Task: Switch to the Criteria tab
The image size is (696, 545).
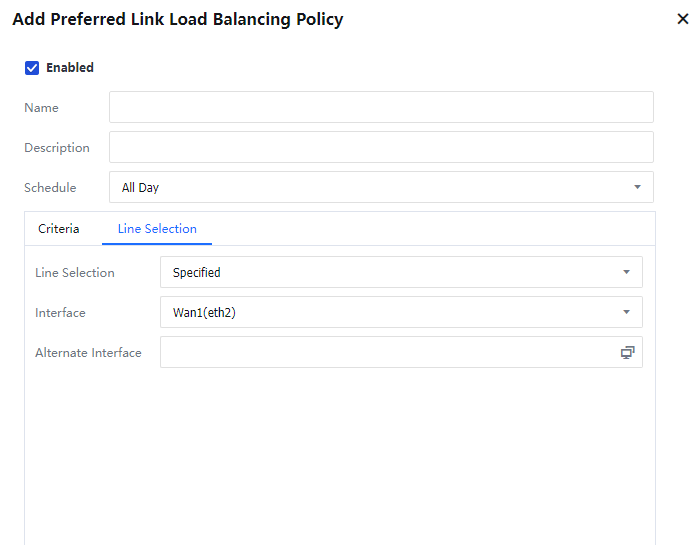Action: [x=59, y=229]
